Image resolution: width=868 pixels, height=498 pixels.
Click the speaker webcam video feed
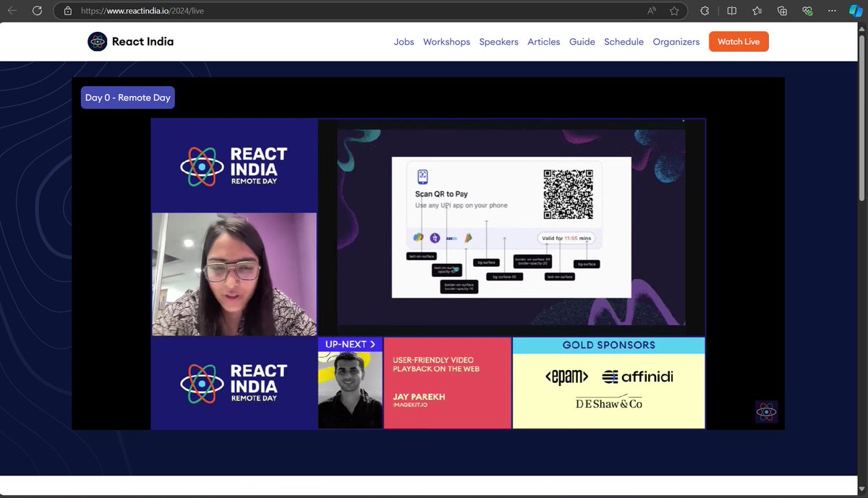point(234,274)
